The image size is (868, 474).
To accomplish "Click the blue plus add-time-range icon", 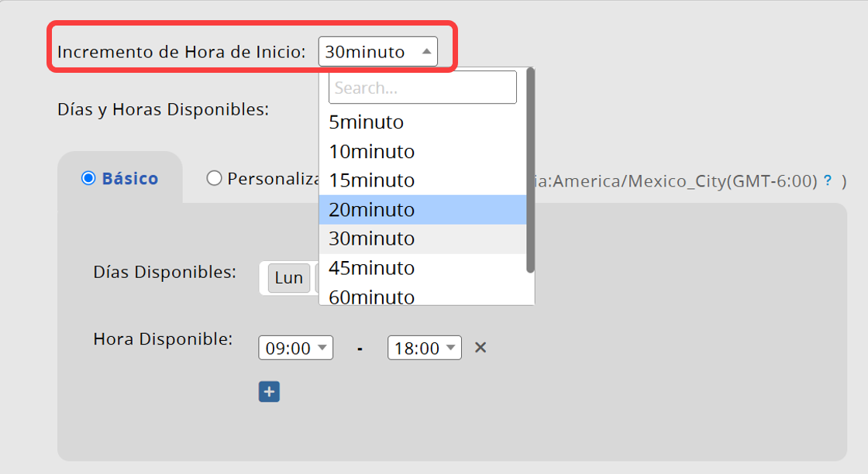I will [269, 392].
